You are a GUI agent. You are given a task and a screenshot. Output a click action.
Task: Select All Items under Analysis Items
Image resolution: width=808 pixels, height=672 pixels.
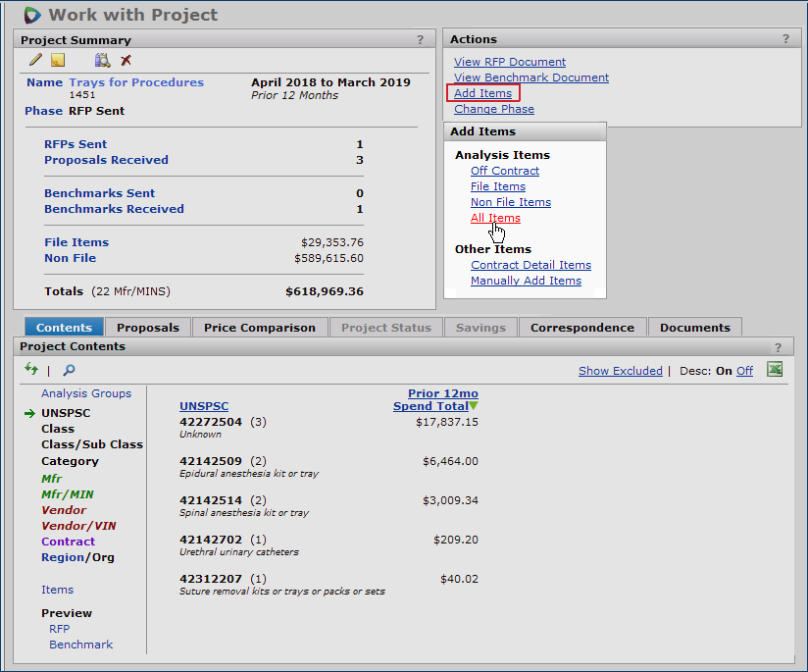coord(495,218)
